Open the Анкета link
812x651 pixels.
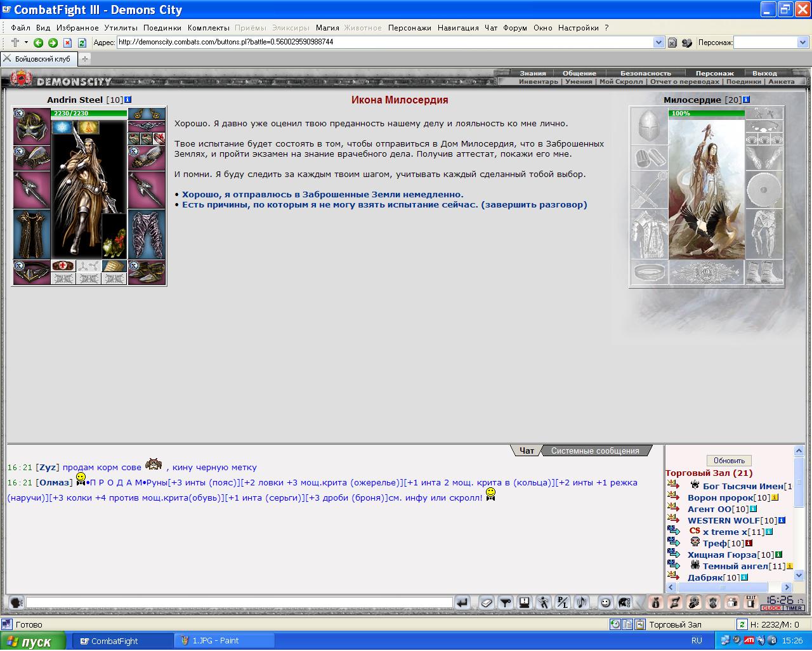point(781,81)
